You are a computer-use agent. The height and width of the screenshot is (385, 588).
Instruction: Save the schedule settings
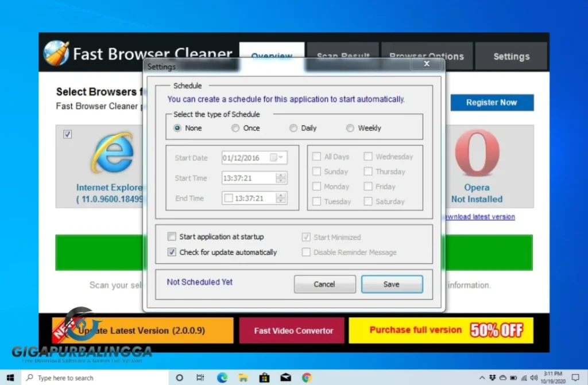coord(392,283)
